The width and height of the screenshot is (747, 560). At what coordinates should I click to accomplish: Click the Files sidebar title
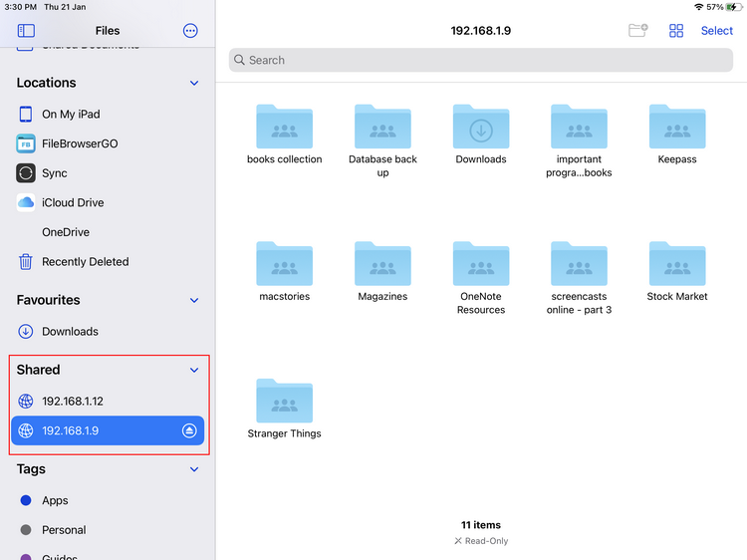(108, 31)
